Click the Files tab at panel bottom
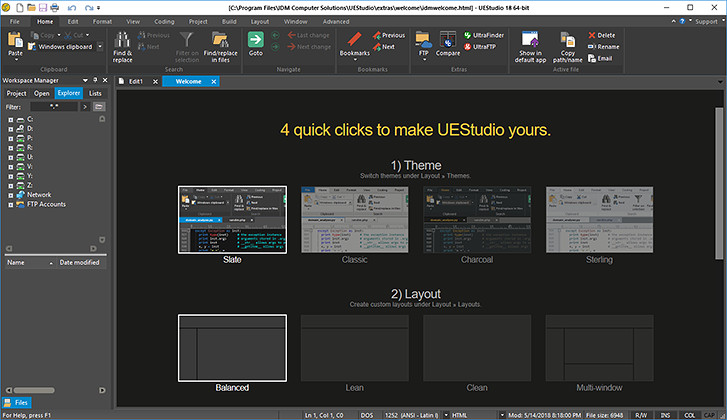Viewport: 727px width, 420px height. click(16, 402)
